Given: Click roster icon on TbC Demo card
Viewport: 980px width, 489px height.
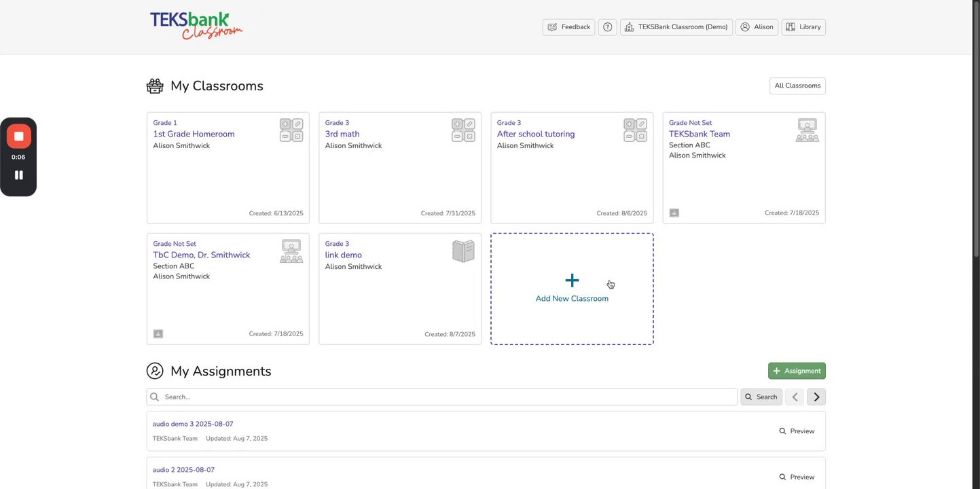Looking at the screenshot, I should pos(158,333).
